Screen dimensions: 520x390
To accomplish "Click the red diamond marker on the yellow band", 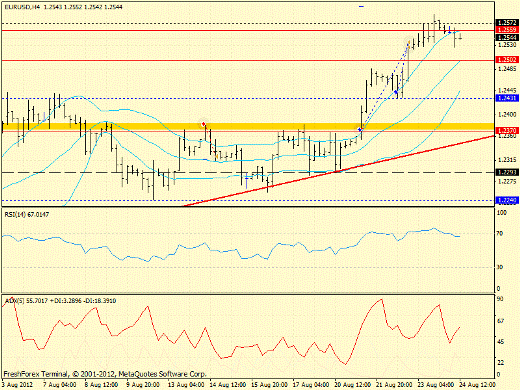I will pos(204,124).
